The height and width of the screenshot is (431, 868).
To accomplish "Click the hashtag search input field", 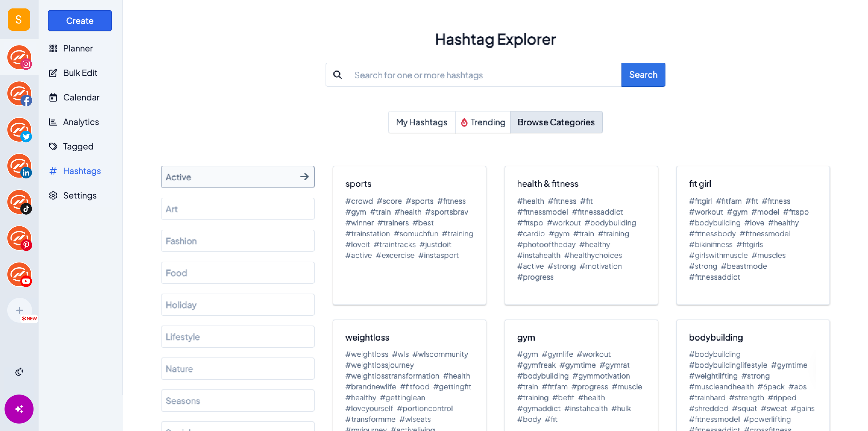I will pyautogui.click(x=472, y=74).
